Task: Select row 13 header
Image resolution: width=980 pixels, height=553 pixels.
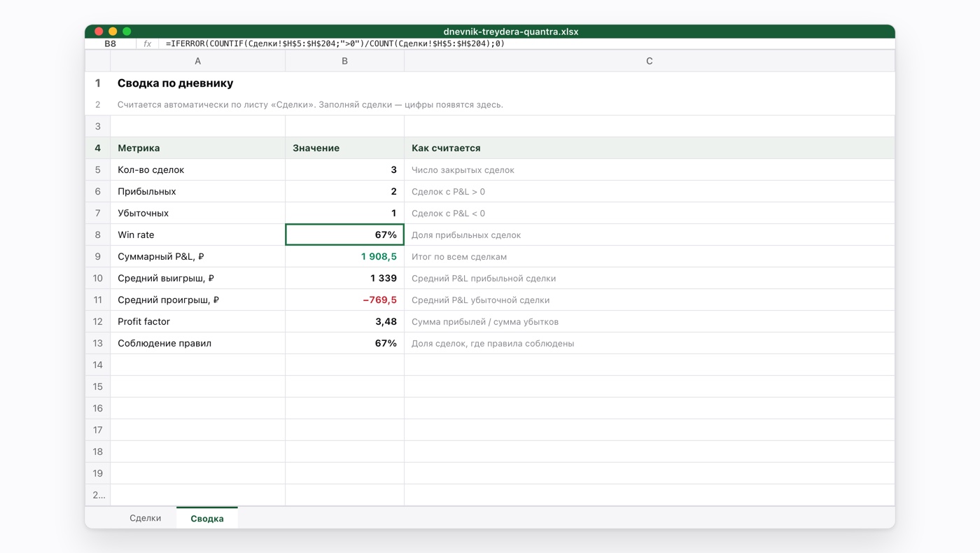Action: pyautogui.click(x=98, y=343)
